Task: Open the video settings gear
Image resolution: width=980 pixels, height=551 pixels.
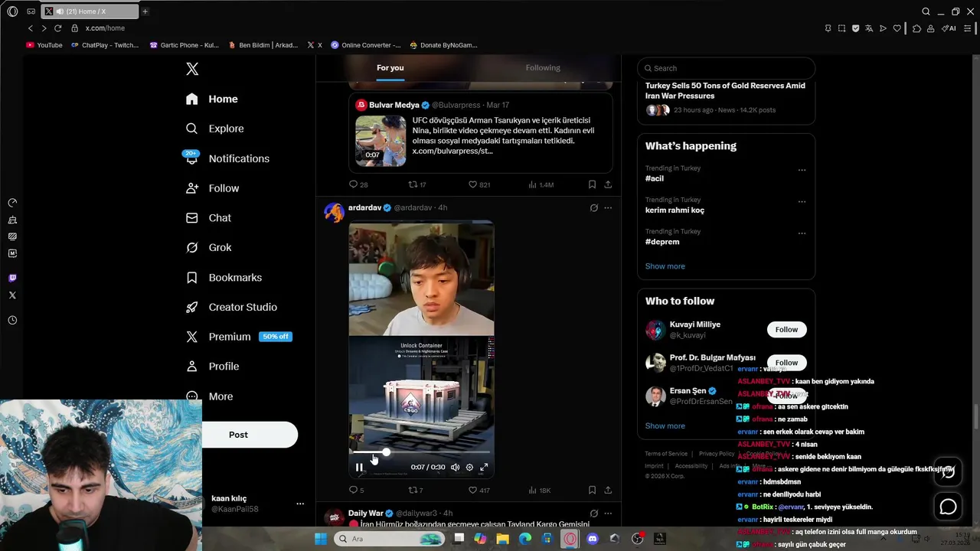Action: click(x=469, y=468)
